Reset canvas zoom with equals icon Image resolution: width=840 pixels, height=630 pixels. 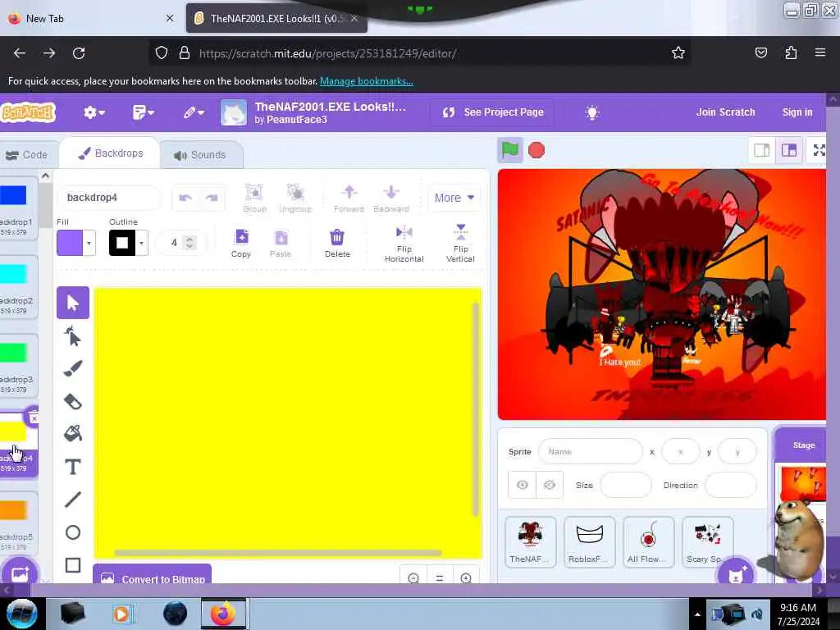(x=440, y=578)
